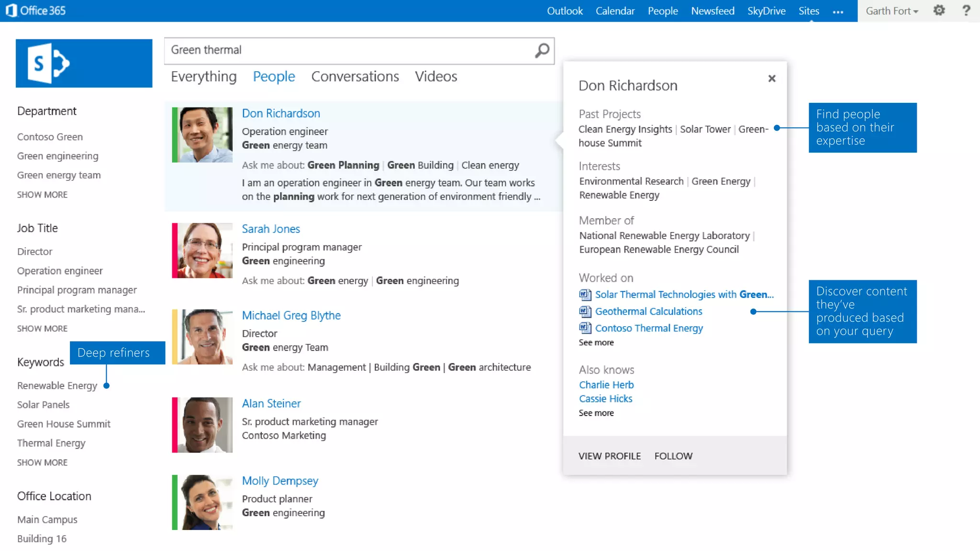This screenshot has width=980, height=551.
Task: Open the ellipsis more menu in navbar
Action: pyautogui.click(x=838, y=12)
